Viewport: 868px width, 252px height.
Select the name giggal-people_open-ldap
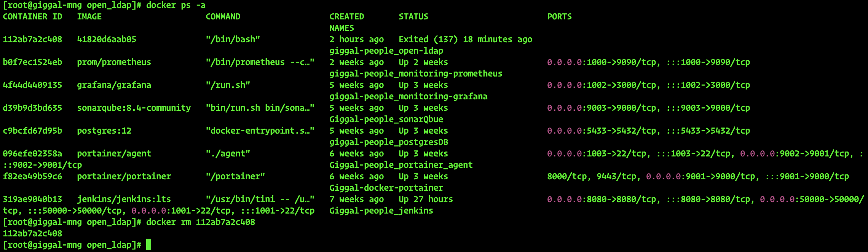pyautogui.click(x=386, y=51)
